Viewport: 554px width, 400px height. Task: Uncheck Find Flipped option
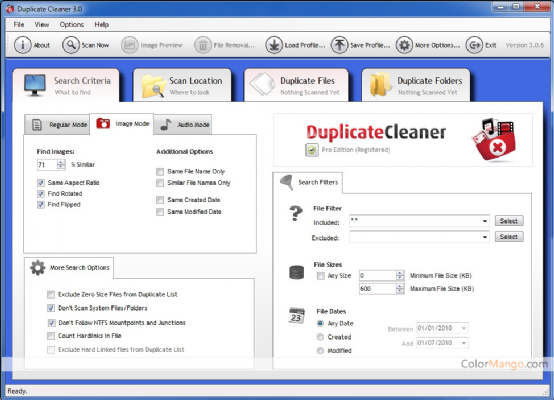click(41, 205)
